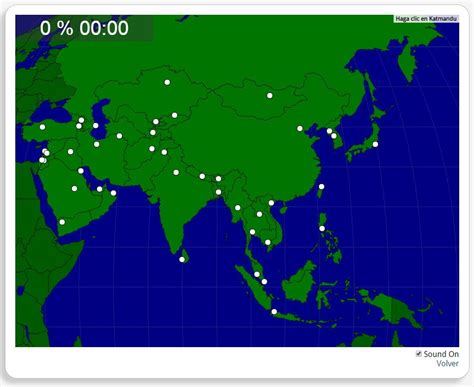Click the Colombo dot in Sri Lanka
This screenshot has width=474, height=387.
[x=182, y=259]
